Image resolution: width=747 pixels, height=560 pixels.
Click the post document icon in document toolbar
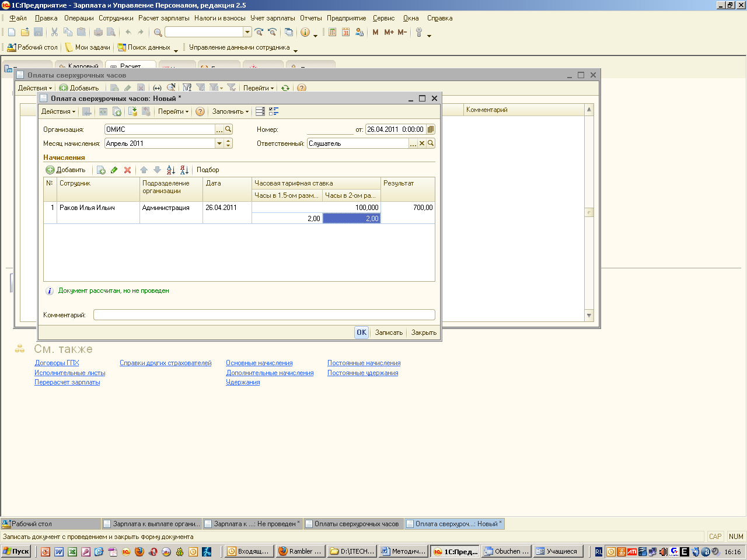[132, 111]
